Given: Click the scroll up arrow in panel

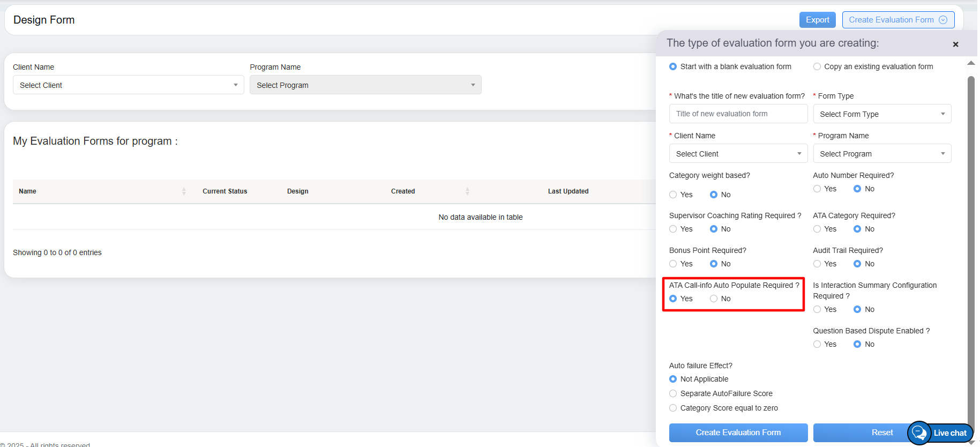Looking at the screenshot, I should click(x=971, y=63).
